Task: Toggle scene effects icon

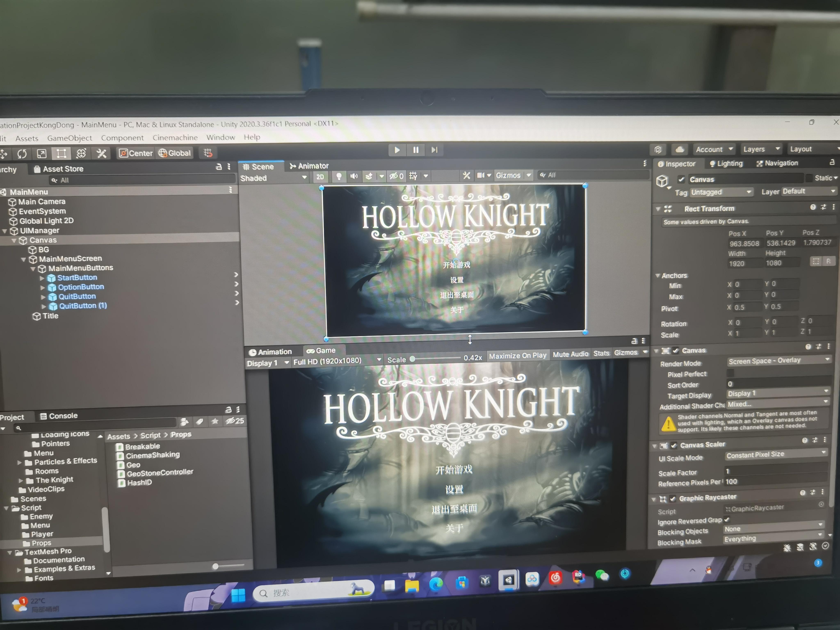Action: point(369,176)
